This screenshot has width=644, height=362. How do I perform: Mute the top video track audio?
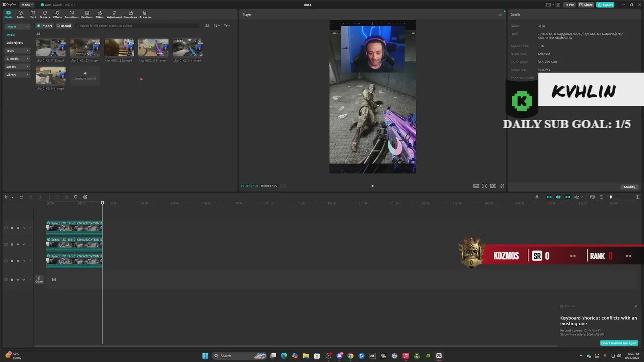[x=24, y=228]
